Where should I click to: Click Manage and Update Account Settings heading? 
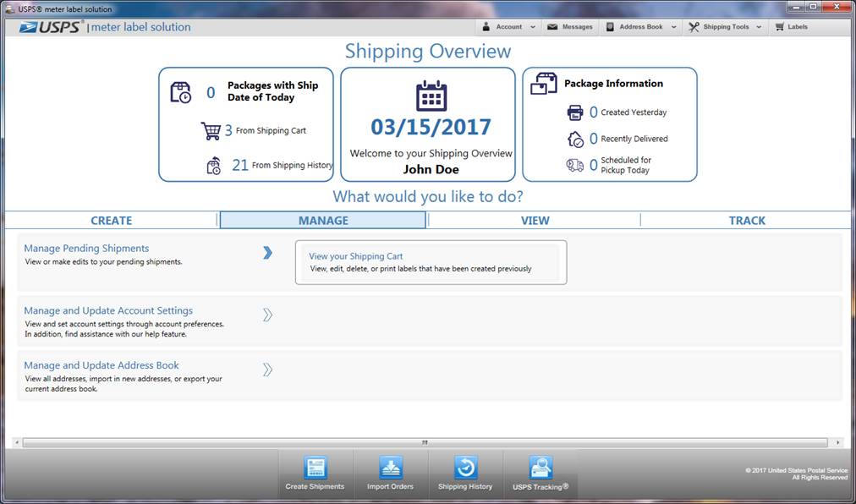pos(108,310)
